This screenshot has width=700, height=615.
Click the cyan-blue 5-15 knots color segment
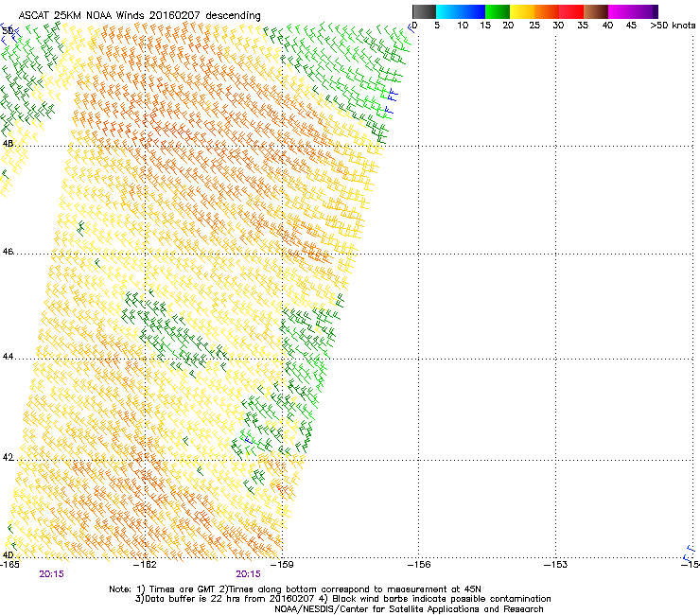click(x=461, y=11)
